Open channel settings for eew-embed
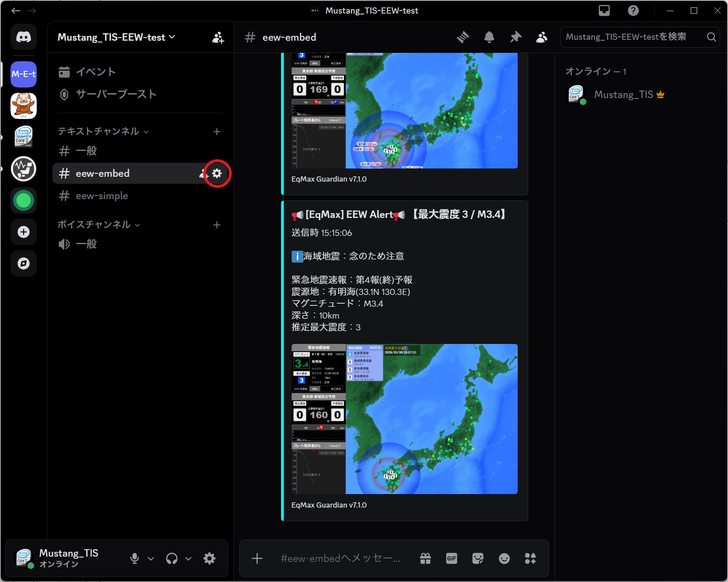The width and height of the screenshot is (728, 582). click(x=217, y=173)
